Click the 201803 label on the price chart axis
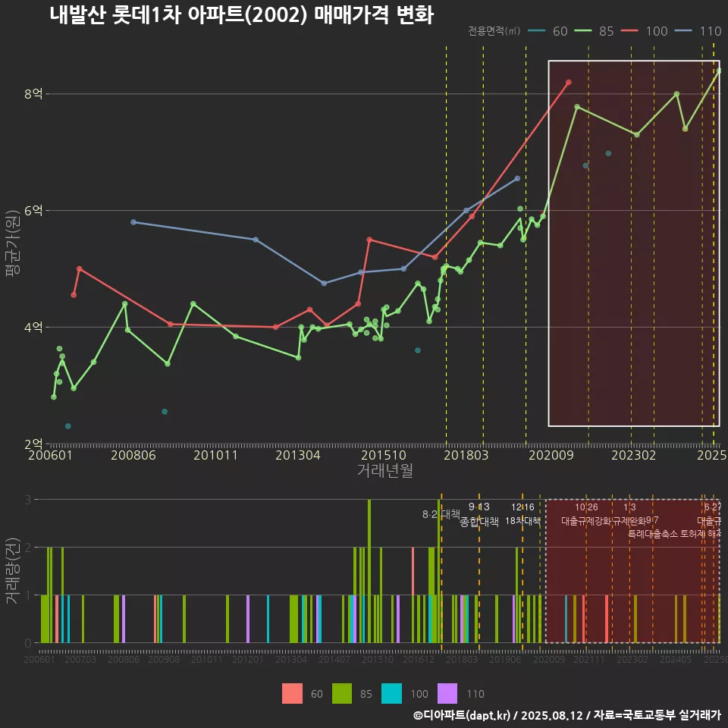 466,455
